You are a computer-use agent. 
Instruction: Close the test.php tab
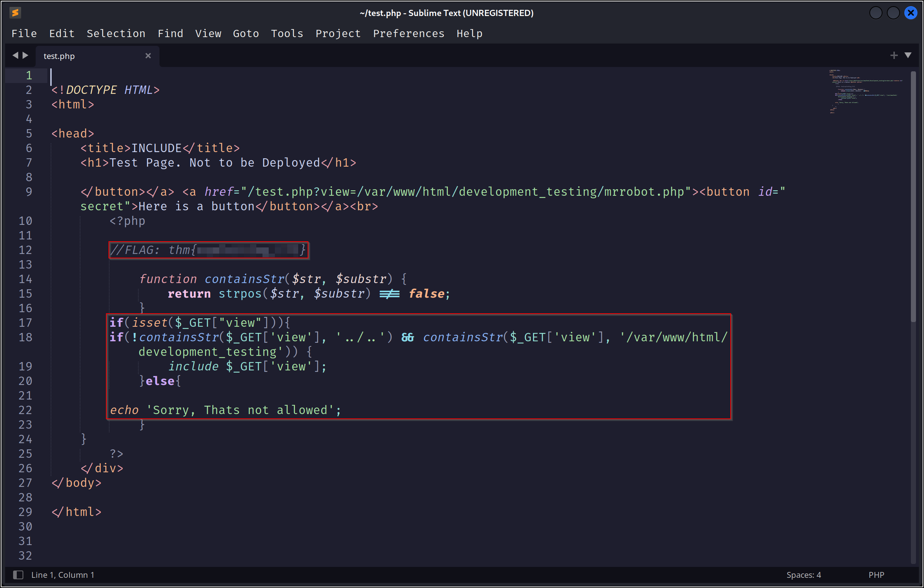[x=148, y=56]
